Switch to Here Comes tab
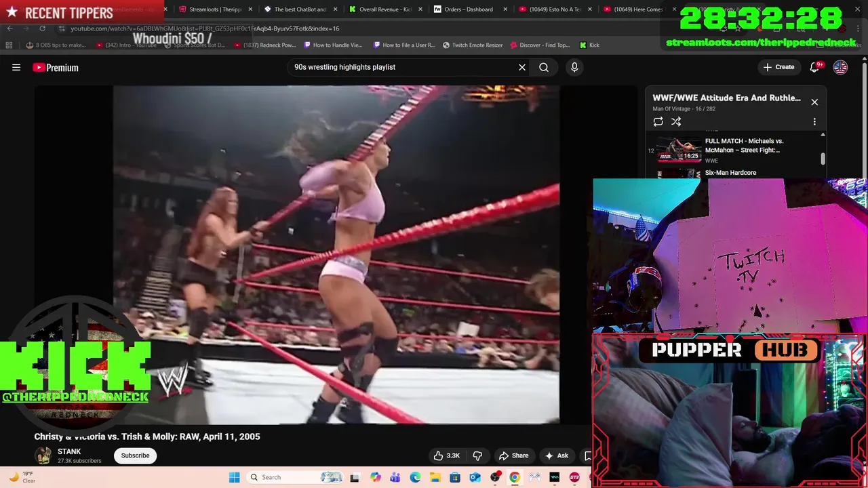Image resolution: width=868 pixels, height=488 pixels. 635,9
